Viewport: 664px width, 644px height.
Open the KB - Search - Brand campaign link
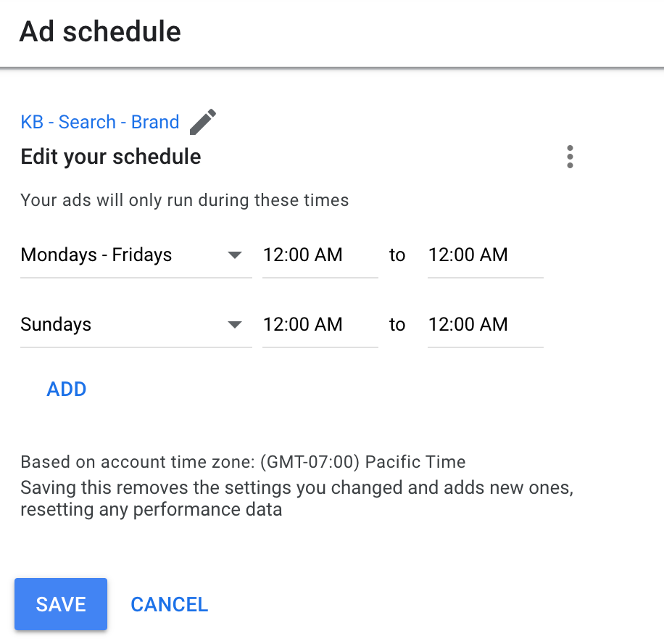click(x=100, y=122)
